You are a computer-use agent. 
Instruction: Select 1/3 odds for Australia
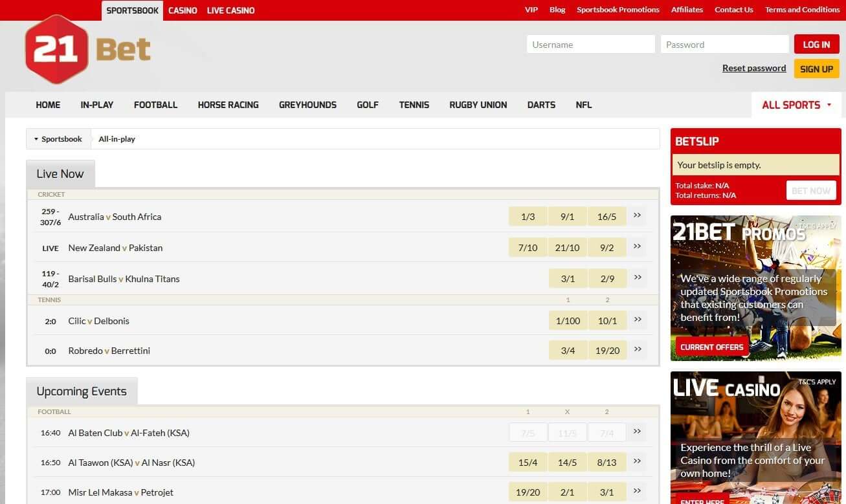coord(528,217)
